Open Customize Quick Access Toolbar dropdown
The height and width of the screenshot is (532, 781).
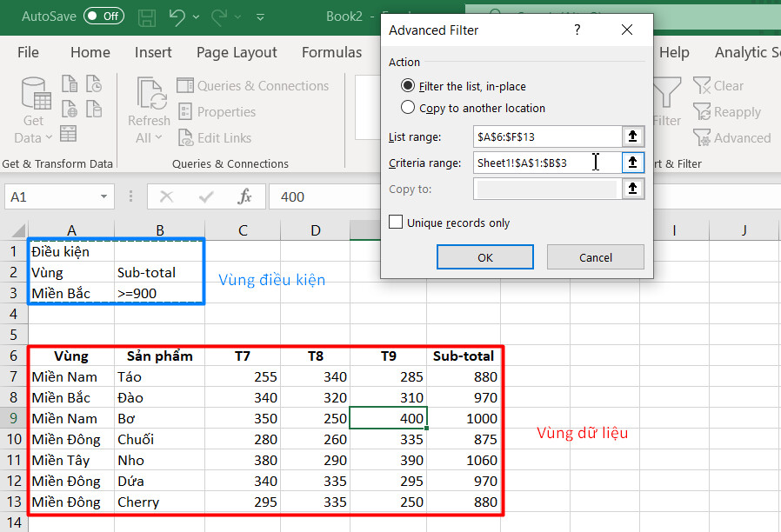260,17
